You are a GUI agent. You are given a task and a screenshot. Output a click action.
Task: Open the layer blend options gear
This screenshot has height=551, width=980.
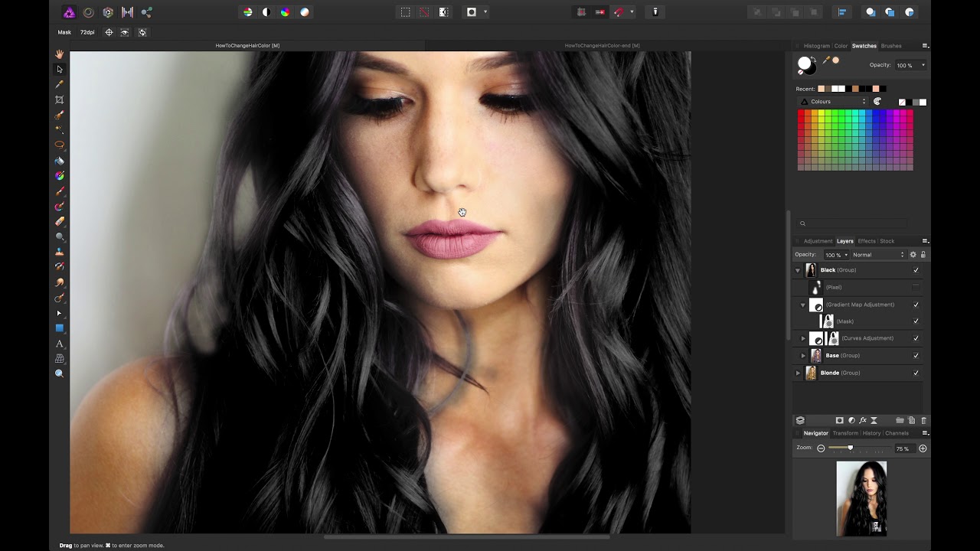913,255
